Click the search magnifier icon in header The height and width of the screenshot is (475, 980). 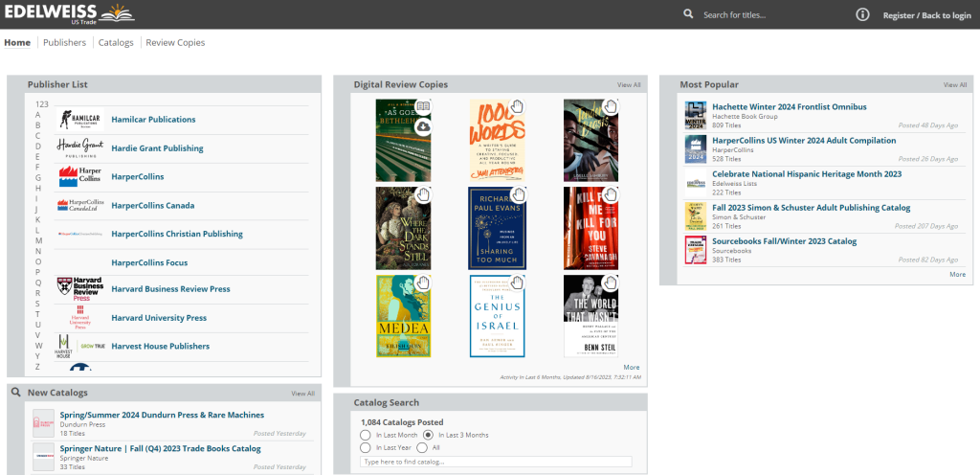(x=688, y=14)
